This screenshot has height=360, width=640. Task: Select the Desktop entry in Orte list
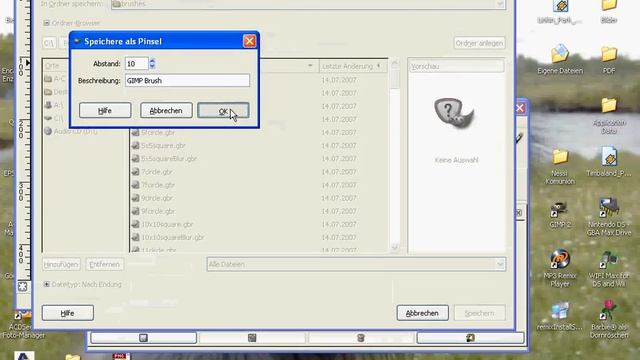coord(56,92)
